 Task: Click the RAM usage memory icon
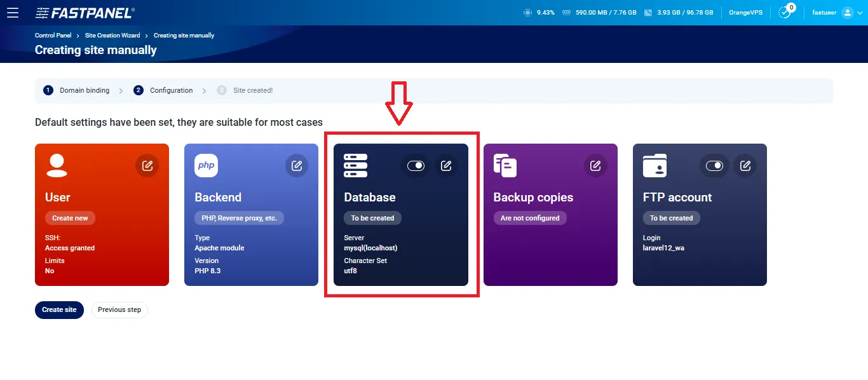pos(568,12)
